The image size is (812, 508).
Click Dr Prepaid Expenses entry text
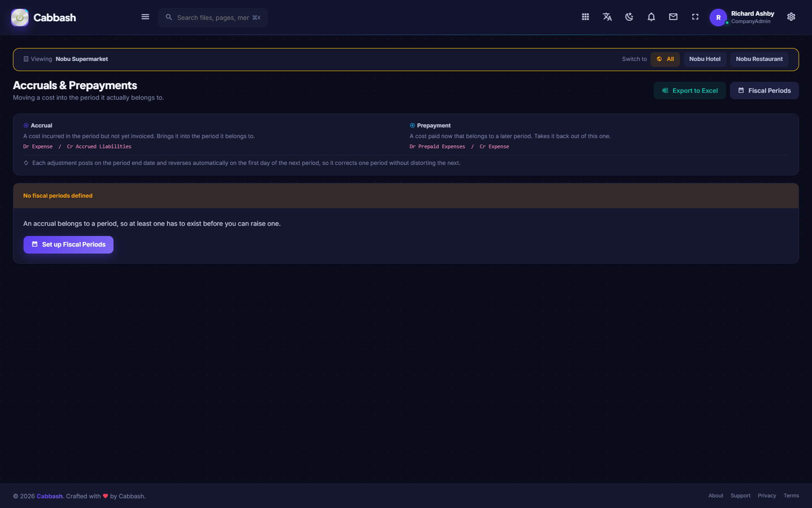[x=437, y=146]
